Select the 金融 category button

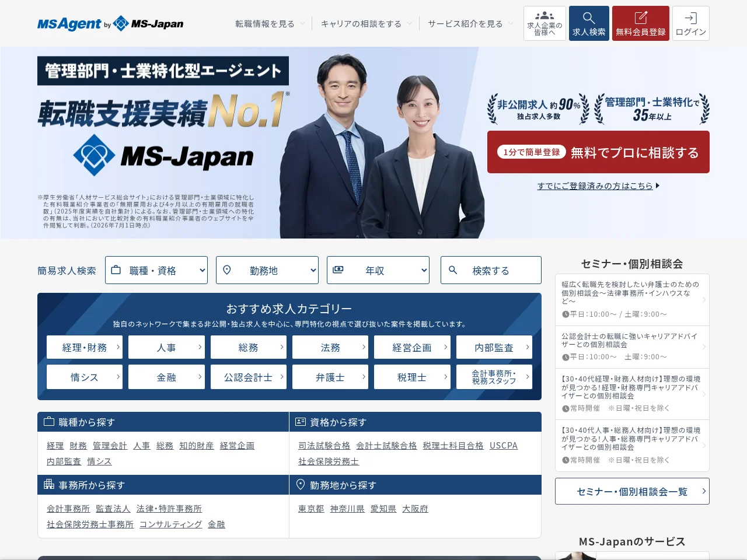click(166, 377)
